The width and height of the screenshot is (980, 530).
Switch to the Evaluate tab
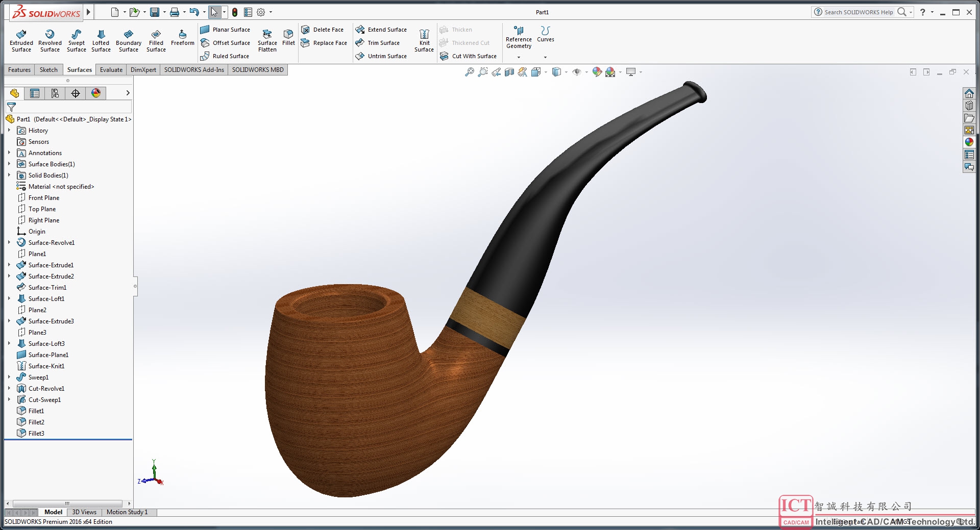pos(111,70)
